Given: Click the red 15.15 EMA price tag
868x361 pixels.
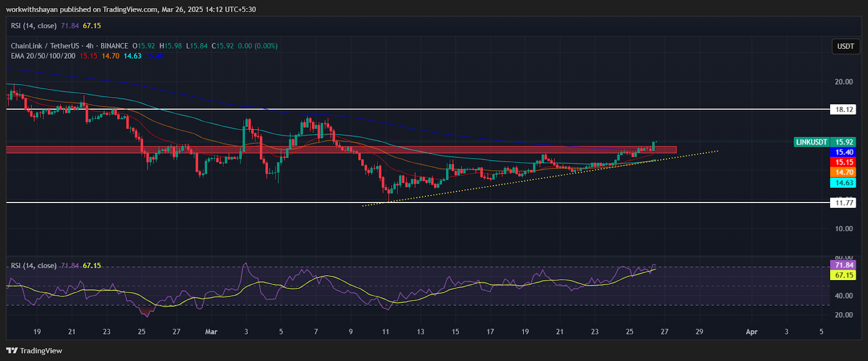Looking at the screenshot, I should tap(844, 162).
